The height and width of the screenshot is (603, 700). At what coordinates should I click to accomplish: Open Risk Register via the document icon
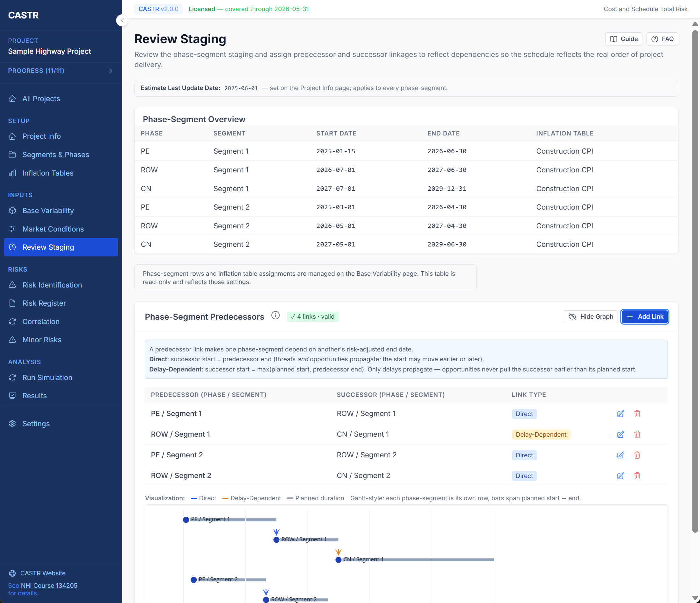tap(12, 303)
